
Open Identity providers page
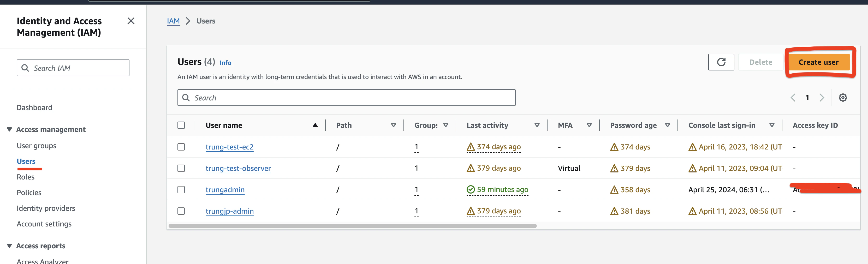pos(46,208)
